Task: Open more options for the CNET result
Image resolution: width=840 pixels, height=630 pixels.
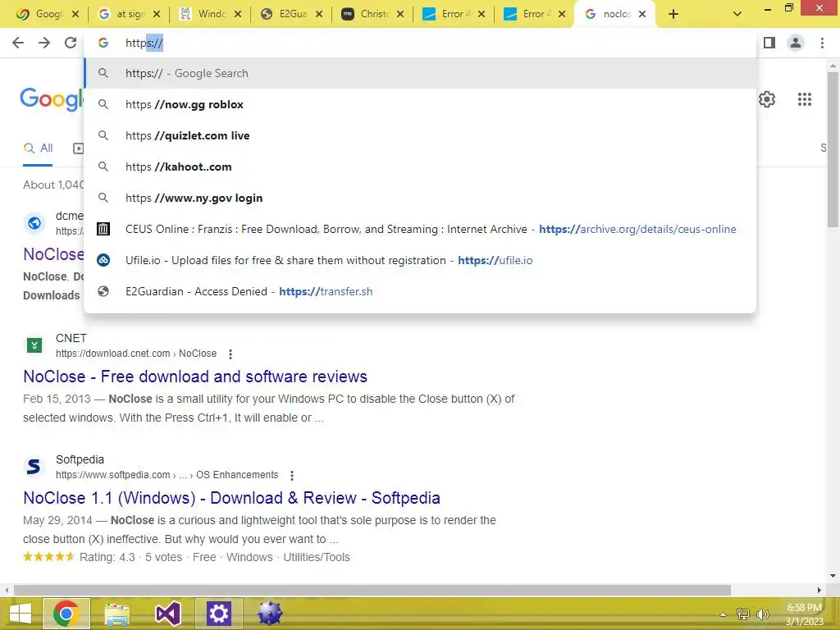Action: (231, 354)
